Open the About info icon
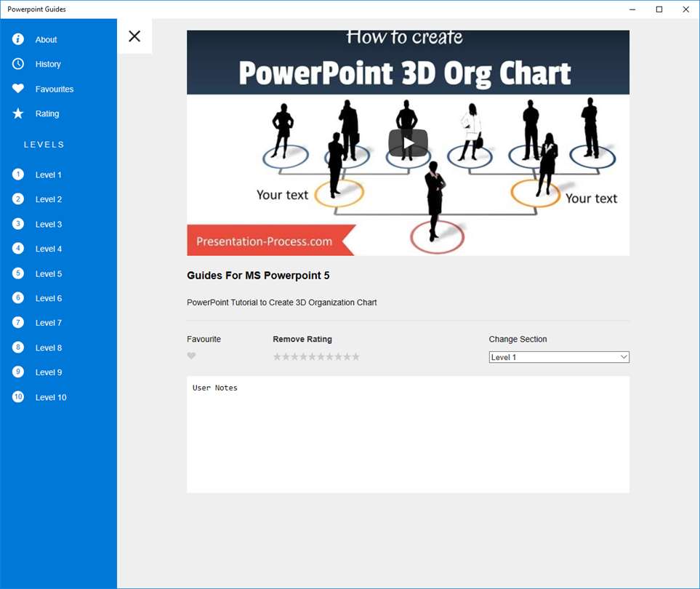This screenshot has width=700, height=589. 18,39
